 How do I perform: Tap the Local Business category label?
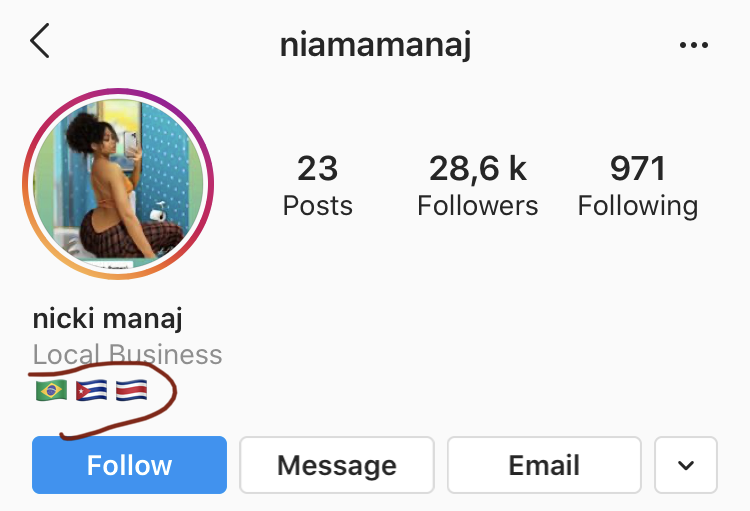127,355
